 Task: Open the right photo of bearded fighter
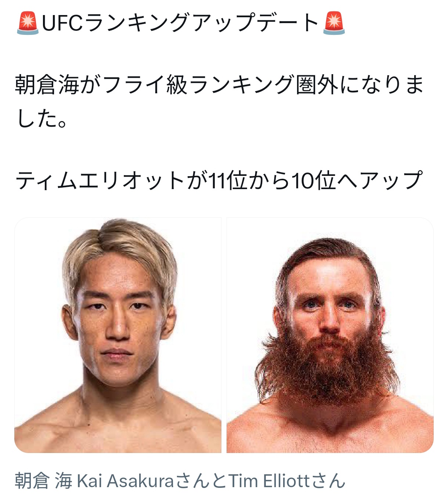point(330,335)
